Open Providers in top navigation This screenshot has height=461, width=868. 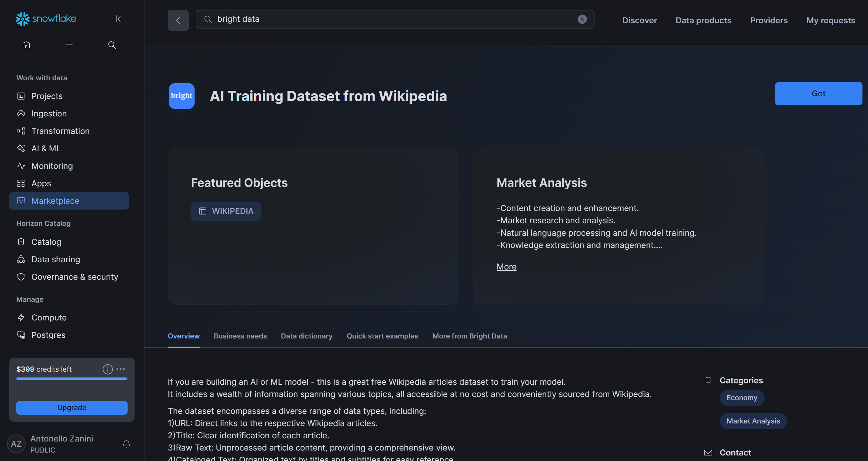(x=769, y=21)
